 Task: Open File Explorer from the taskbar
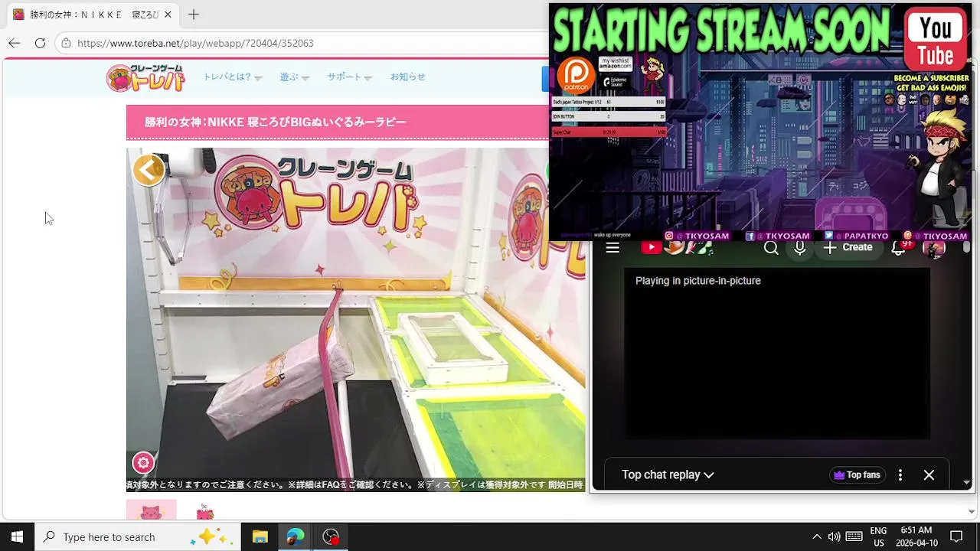[x=260, y=536]
